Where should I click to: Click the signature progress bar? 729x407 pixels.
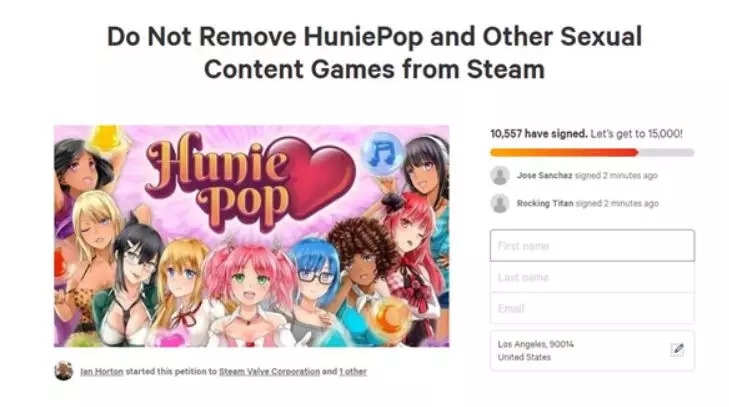point(592,153)
